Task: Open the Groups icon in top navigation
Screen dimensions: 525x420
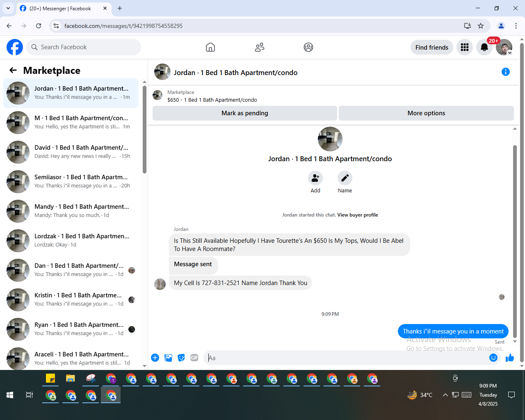Action: 308,47
